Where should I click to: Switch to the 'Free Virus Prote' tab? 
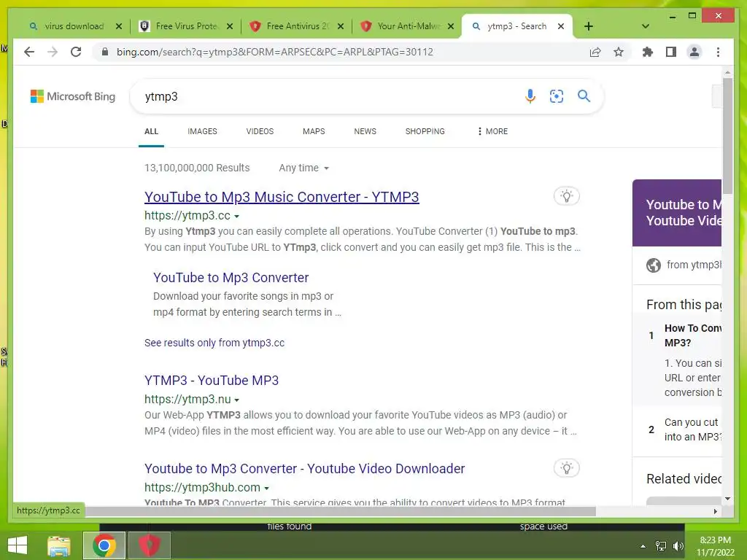185,26
